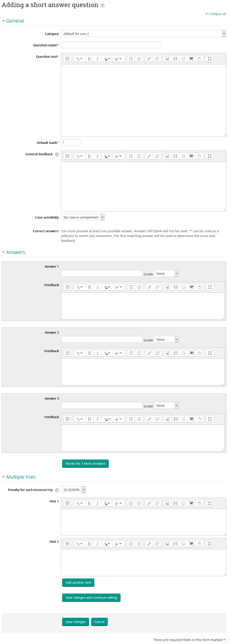Toggle bulleted list in Answer 2 feedback
Screen dimensions: 230x644
click(131, 353)
